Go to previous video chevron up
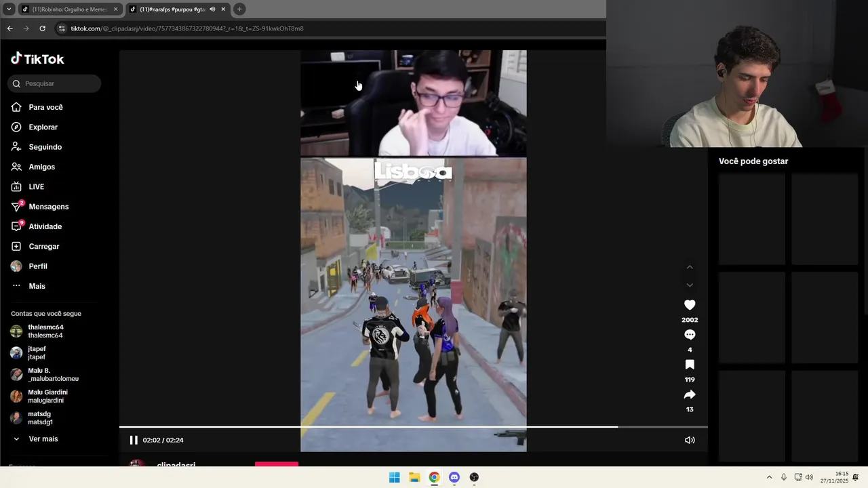Image resolution: width=868 pixels, height=488 pixels. click(690, 267)
